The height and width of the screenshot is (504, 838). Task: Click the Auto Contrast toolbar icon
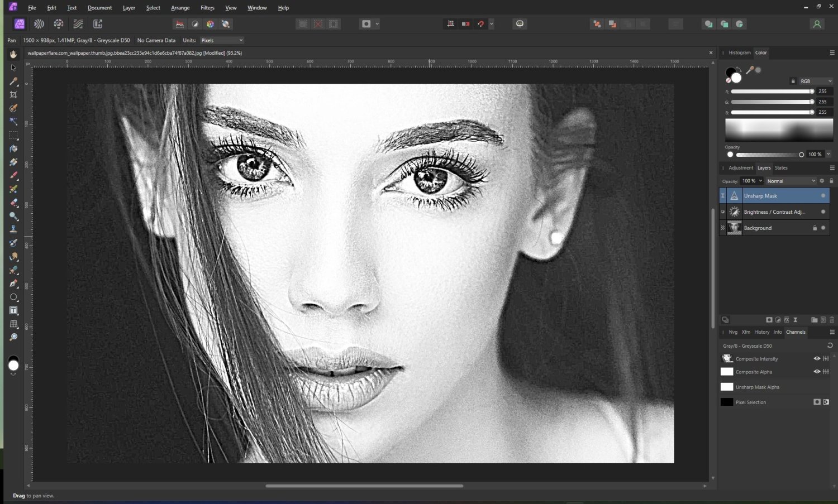195,24
